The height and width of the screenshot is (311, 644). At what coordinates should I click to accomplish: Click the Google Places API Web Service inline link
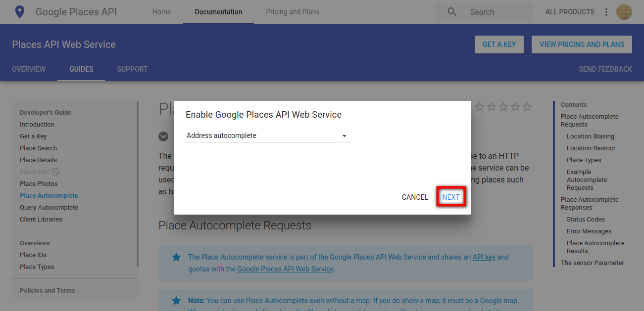point(286,269)
